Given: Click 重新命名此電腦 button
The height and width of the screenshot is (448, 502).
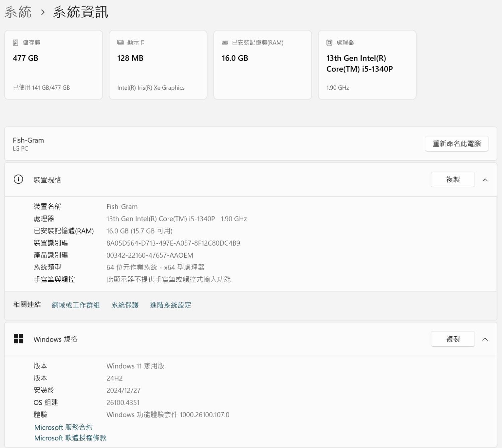Looking at the screenshot, I should click(456, 144).
